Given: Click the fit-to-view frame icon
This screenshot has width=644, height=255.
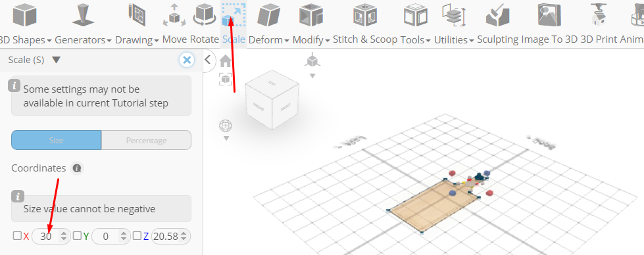Looking at the screenshot, I should (226, 79).
